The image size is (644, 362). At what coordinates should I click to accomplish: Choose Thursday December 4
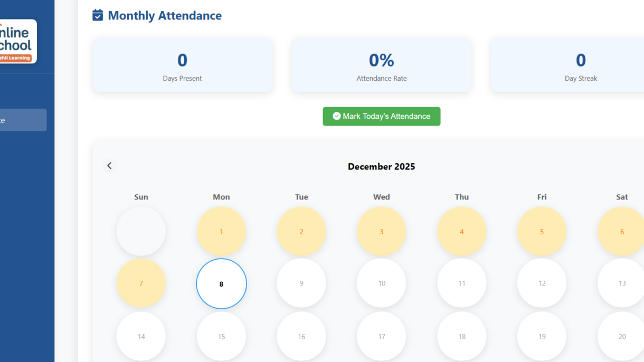point(462,232)
